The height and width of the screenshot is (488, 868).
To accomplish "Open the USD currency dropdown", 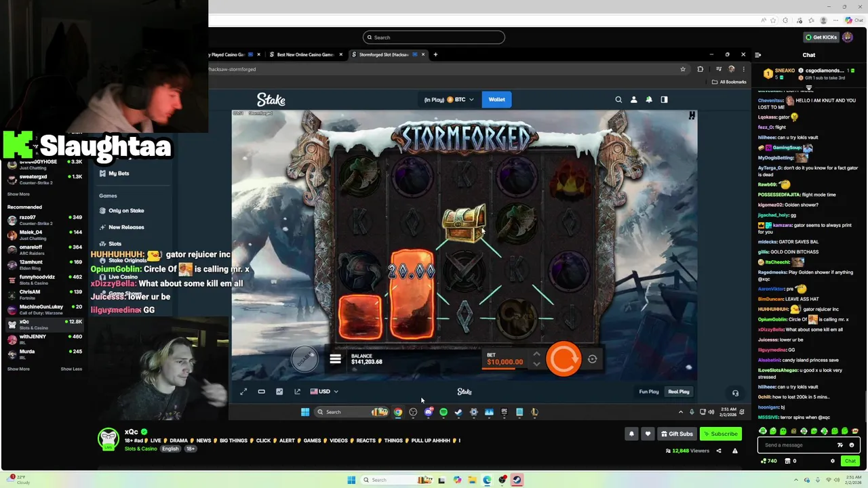I will (324, 391).
